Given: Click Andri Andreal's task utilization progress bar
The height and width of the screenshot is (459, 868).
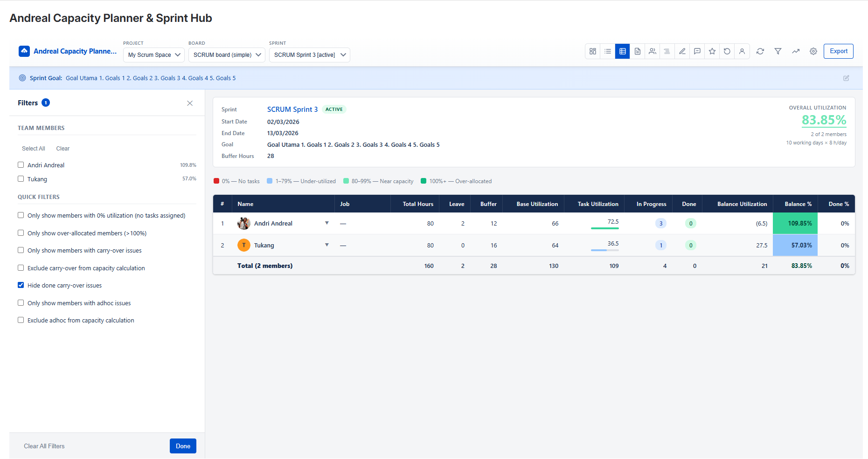Looking at the screenshot, I should 604,228.
